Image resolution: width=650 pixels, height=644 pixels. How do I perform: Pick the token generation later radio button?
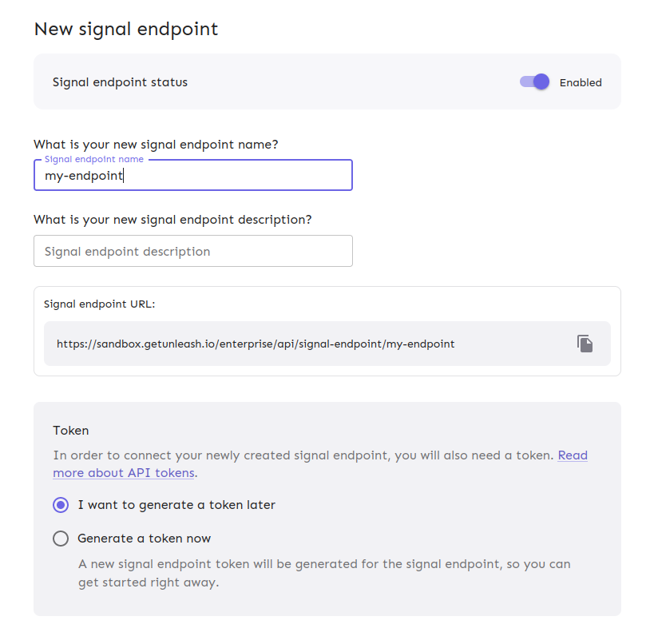coord(61,505)
